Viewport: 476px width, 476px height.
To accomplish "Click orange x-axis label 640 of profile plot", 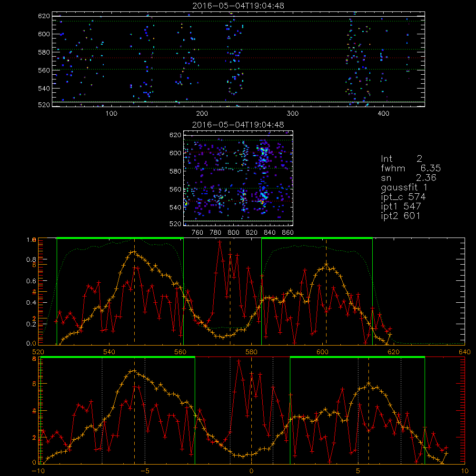I will 465,352.
